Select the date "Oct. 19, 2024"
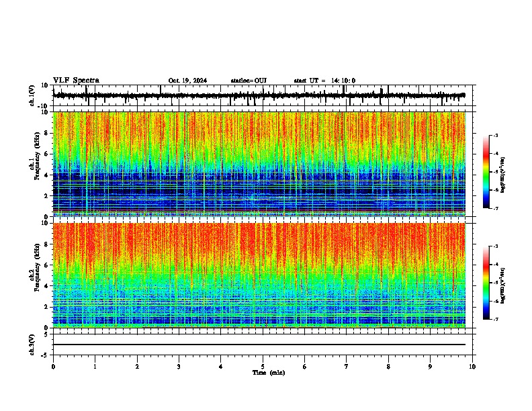The height and width of the screenshot is (411, 532). click(x=187, y=81)
